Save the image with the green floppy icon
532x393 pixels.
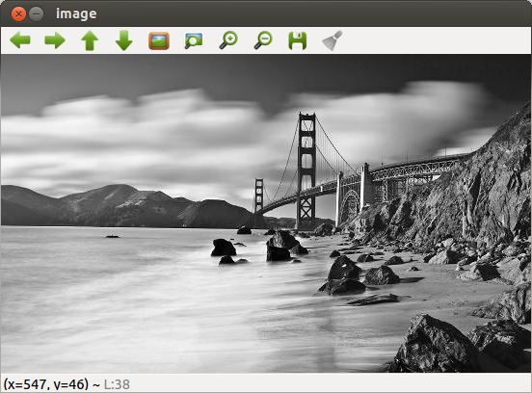[x=298, y=41]
